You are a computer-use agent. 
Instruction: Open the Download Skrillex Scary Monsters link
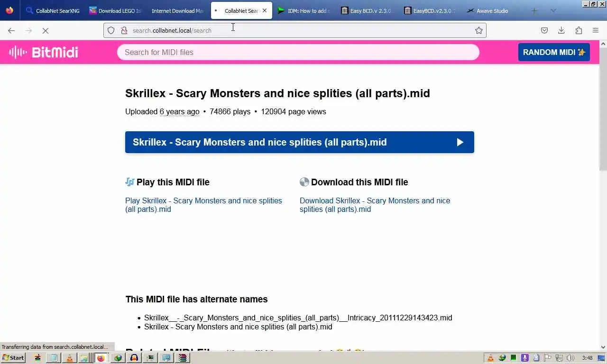click(x=375, y=205)
